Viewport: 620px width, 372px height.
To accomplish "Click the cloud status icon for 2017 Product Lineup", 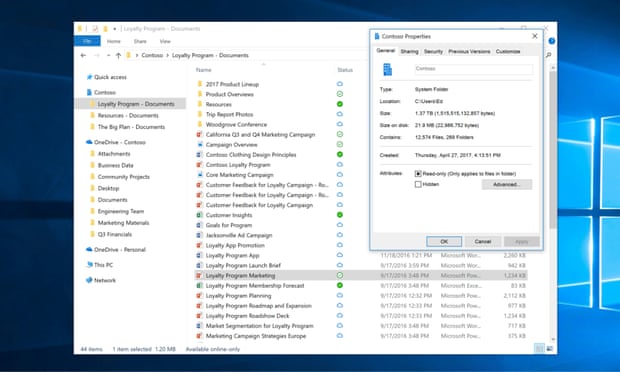I will coord(340,84).
